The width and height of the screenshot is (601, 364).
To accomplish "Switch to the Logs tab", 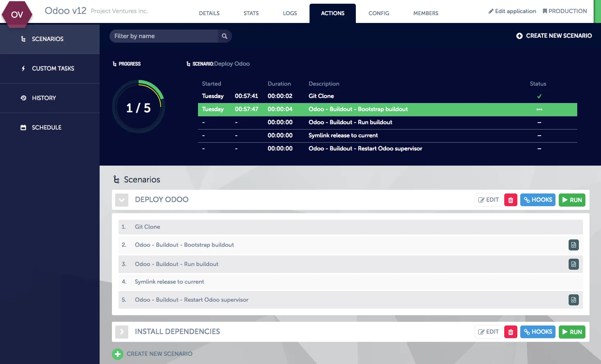I will 290,13.
